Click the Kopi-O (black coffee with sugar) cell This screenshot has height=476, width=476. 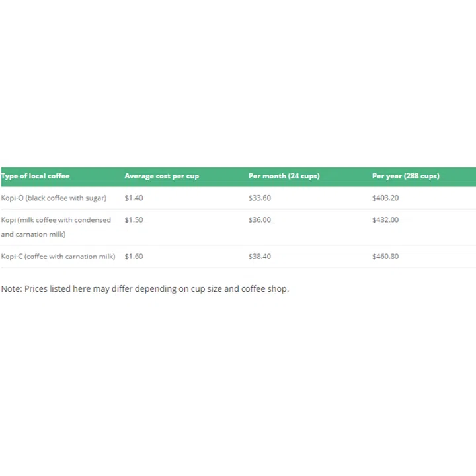click(54, 198)
